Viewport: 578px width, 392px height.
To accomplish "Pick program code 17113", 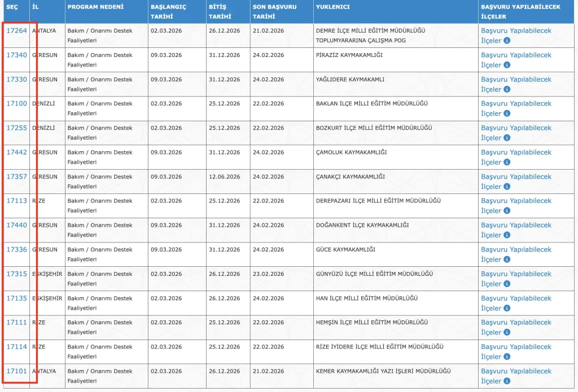I will (16, 201).
